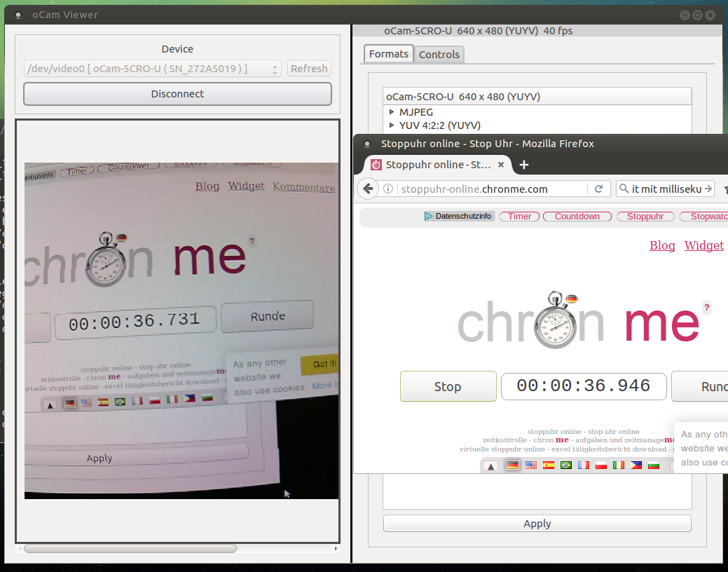Close the Stoppuhr online tab
Screen dimensions: 728x572
[501, 165]
